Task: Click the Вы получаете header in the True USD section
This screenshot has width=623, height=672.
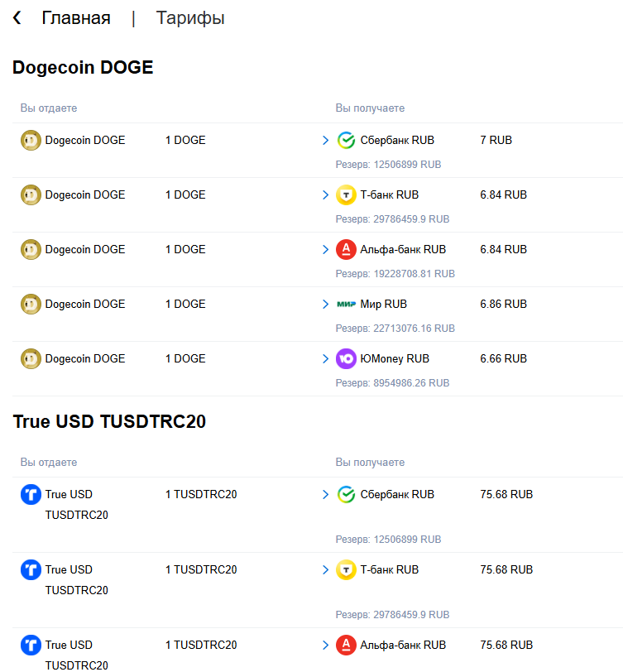Action: (x=370, y=463)
